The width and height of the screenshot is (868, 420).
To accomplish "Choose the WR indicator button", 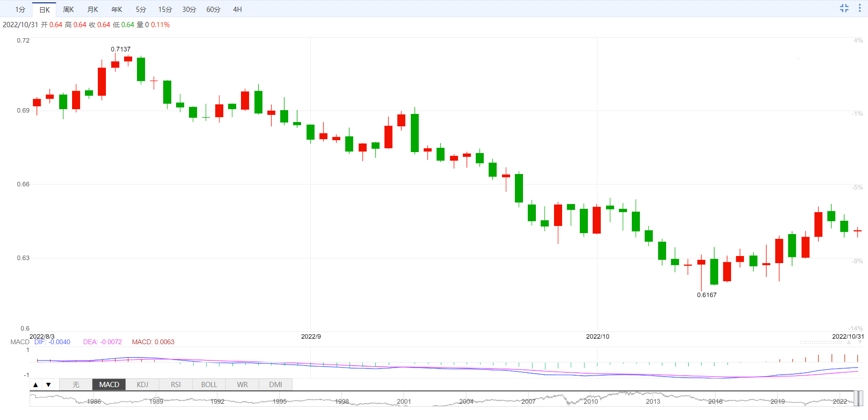I will coord(242,385).
